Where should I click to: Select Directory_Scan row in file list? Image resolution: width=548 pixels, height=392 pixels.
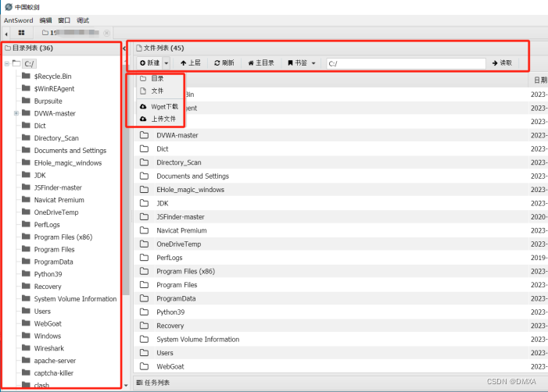pyautogui.click(x=341, y=162)
